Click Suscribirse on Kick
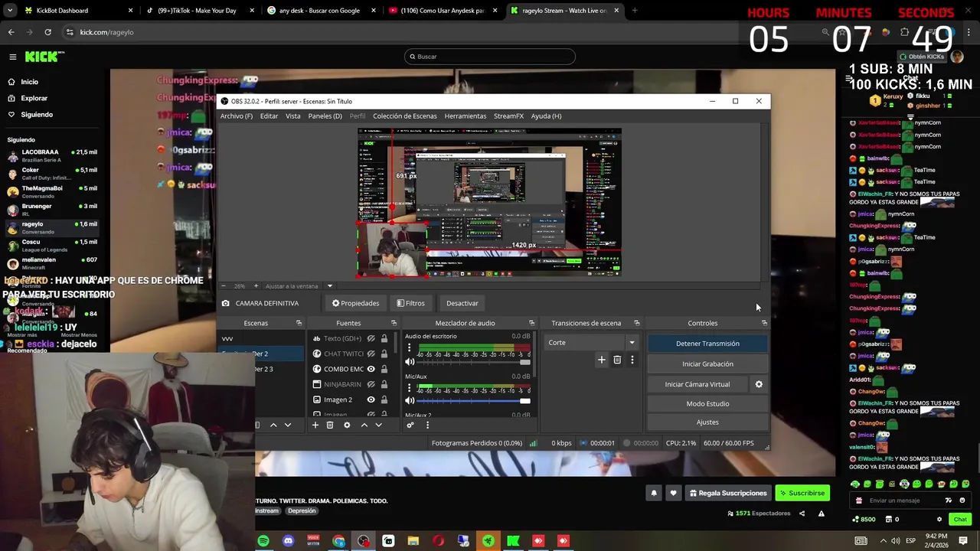This screenshot has height=551, width=980. click(x=802, y=494)
